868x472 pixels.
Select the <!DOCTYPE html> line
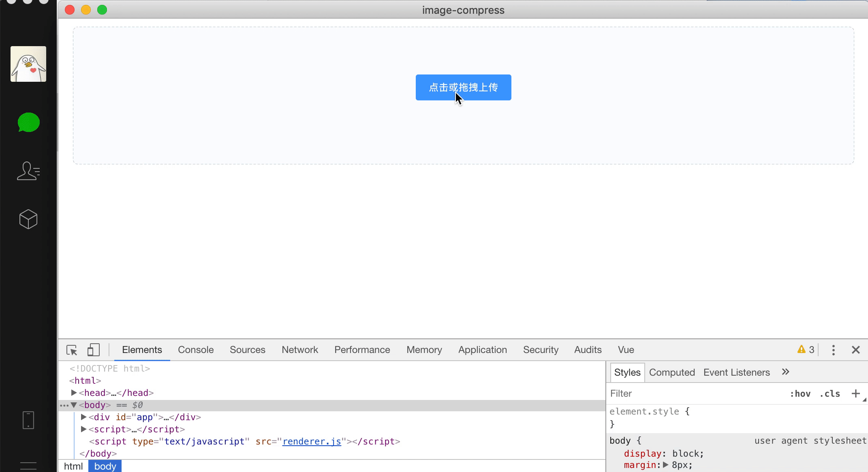pyautogui.click(x=110, y=368)
